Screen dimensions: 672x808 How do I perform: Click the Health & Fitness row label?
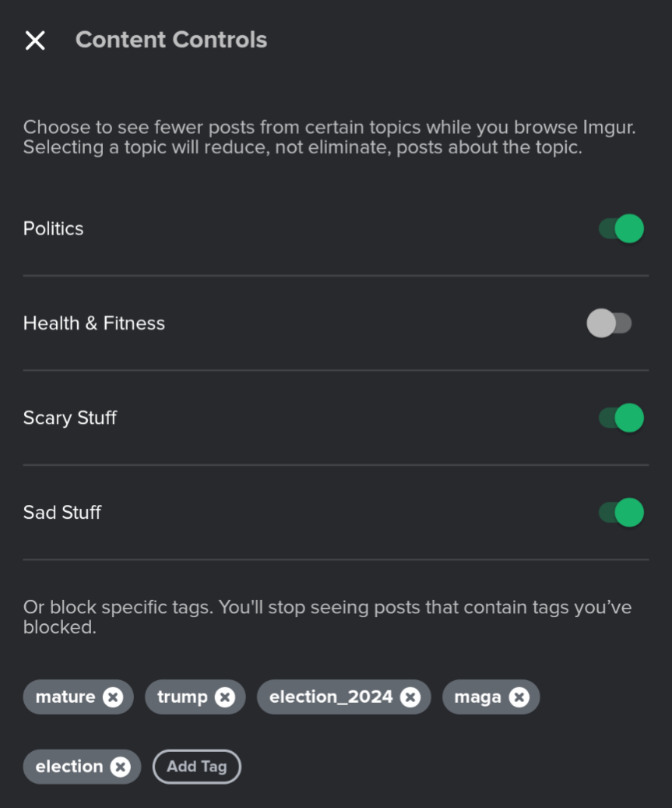pos(94,323)
